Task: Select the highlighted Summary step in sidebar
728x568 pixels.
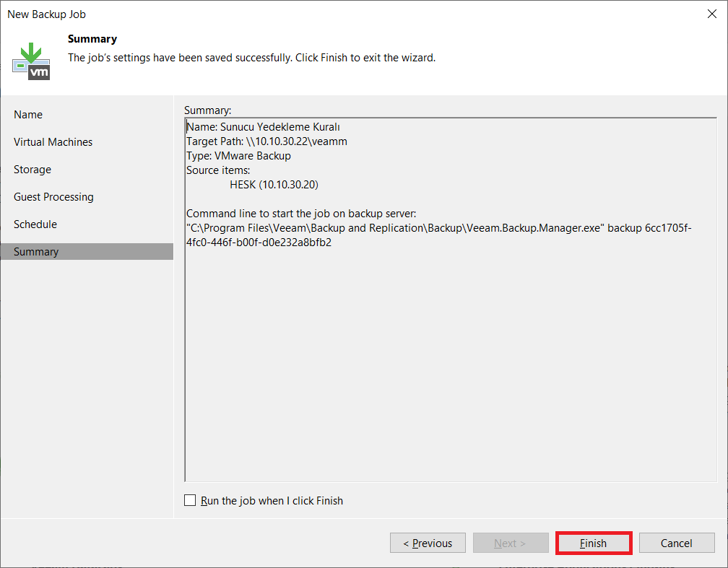Action: tap(36, 252)
